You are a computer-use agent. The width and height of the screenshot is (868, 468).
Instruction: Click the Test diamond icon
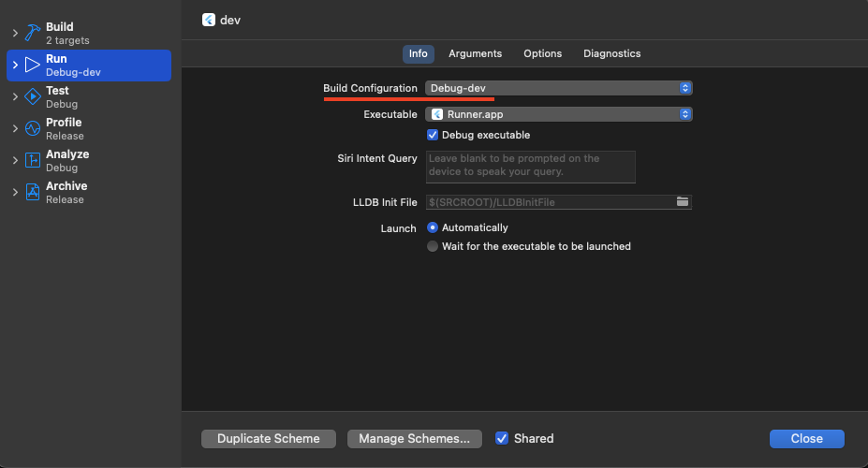coord(33,96)
